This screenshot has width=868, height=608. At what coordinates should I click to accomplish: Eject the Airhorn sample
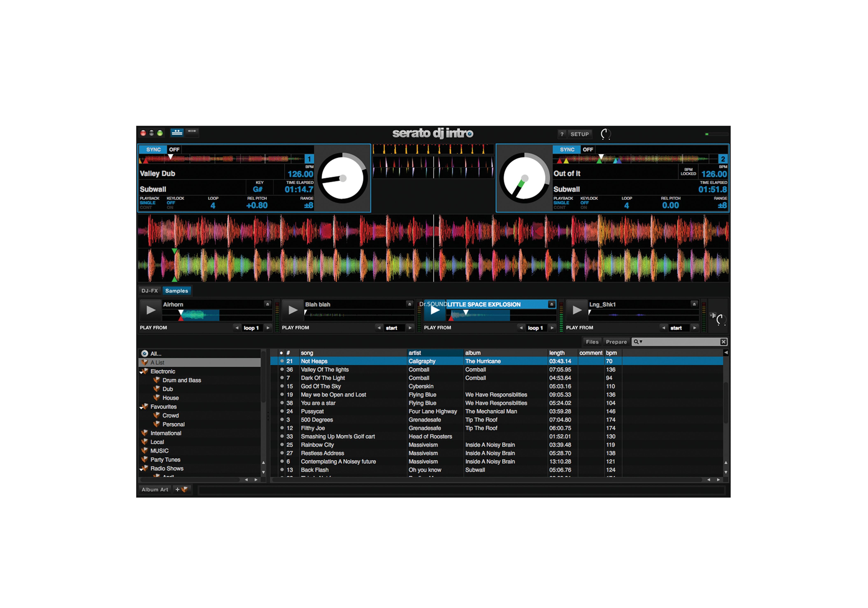268,304
